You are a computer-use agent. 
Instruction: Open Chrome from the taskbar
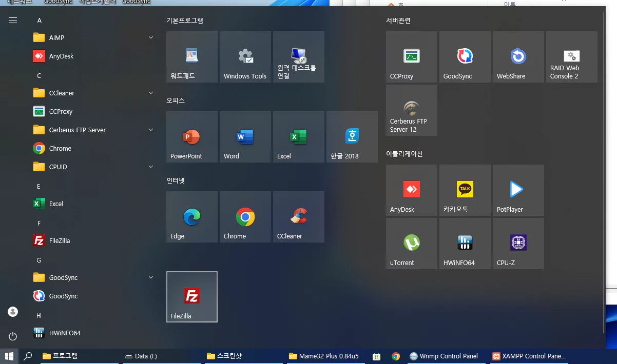coord(396,356)
